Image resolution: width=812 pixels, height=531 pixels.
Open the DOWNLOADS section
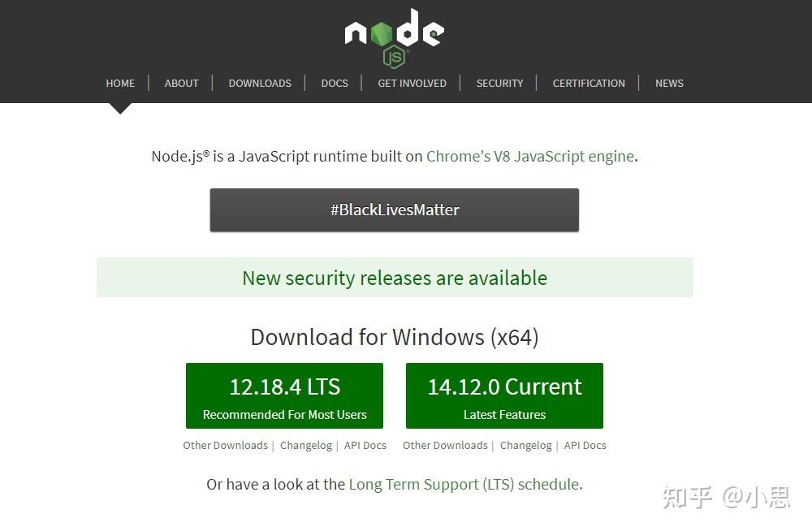click(260, 83)
